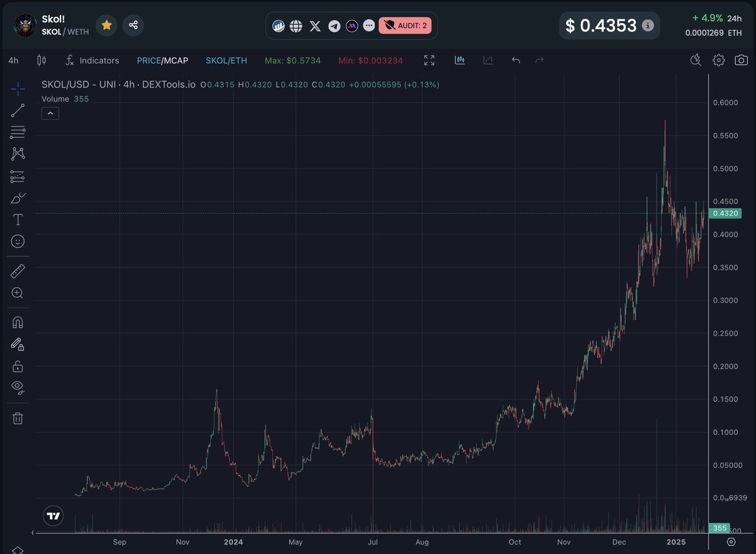
Task: Toggle magnet mode
Action: (x=18, y=322)
